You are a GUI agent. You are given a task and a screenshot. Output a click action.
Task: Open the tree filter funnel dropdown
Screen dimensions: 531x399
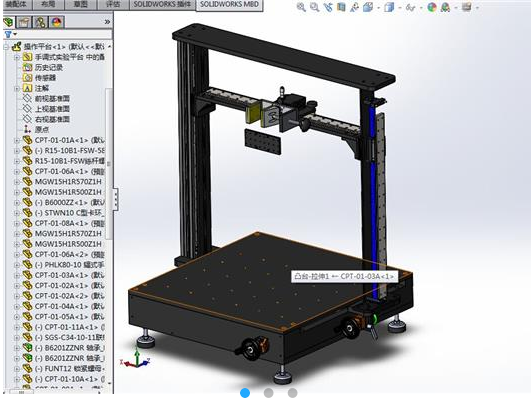[10, 34]
